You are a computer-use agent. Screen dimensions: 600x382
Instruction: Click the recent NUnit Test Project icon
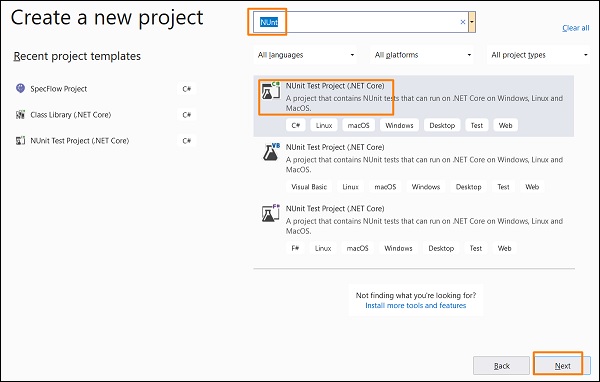[20, 140]
